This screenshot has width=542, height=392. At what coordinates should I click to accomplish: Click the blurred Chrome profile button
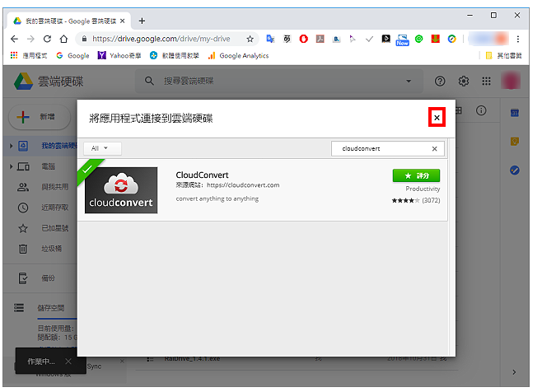488,39
